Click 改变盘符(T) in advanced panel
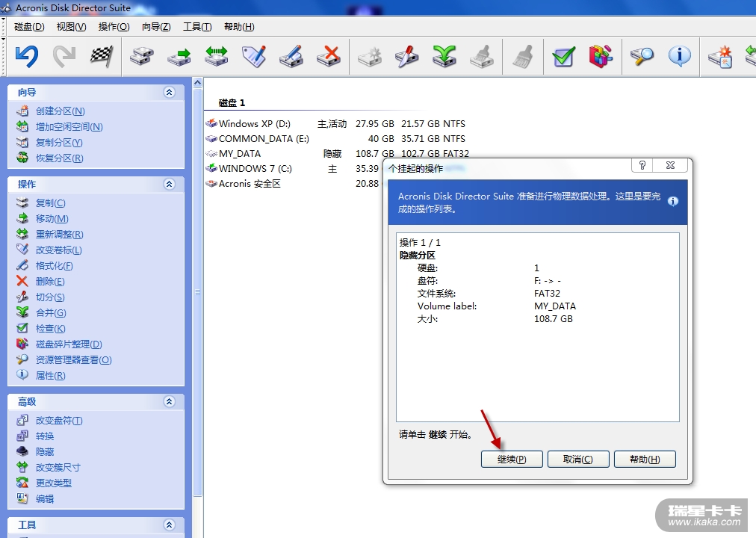Viewport: 756px width, 538px height. [x=59, y=421]
